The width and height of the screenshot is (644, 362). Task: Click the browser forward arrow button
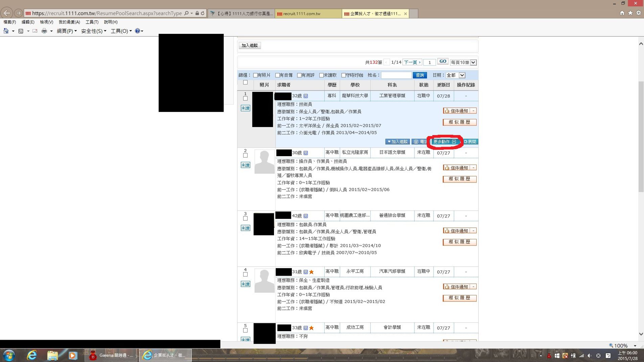coord(18,13)
